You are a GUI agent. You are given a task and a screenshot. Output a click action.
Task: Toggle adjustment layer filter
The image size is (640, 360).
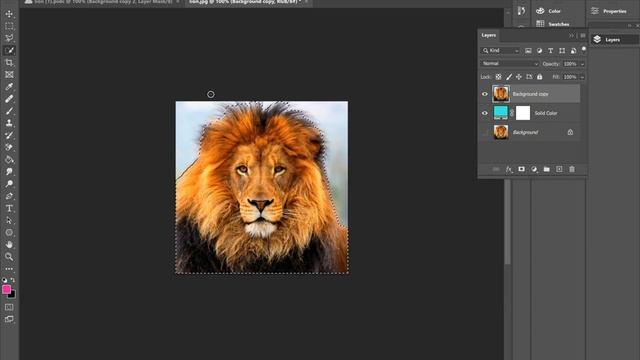click(x=539, y=51)
